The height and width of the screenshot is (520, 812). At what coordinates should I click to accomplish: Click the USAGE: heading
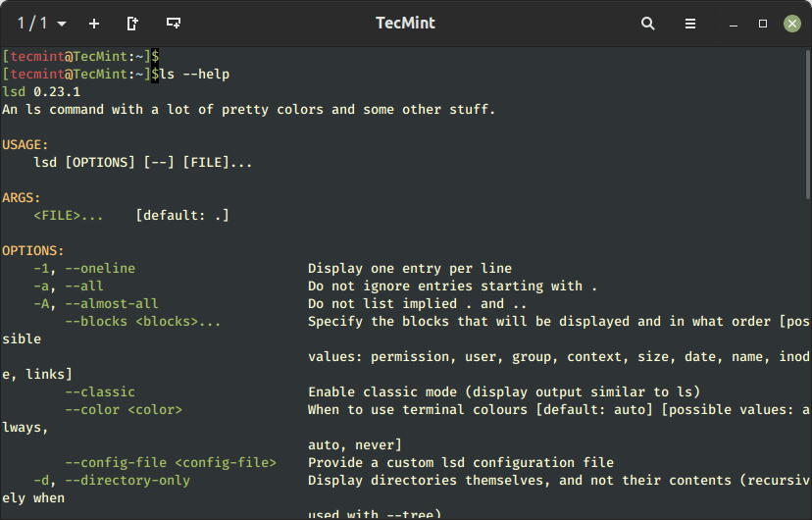[25, 145]
